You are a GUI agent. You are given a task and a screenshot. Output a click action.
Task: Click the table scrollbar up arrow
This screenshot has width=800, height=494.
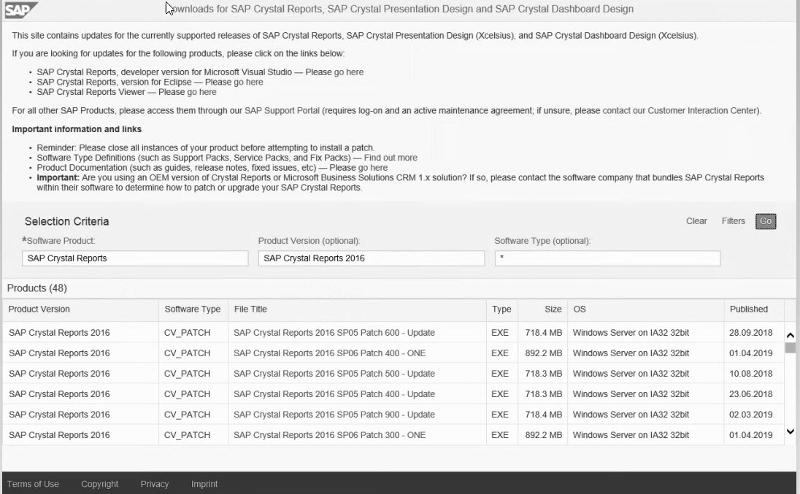point(790,335)
